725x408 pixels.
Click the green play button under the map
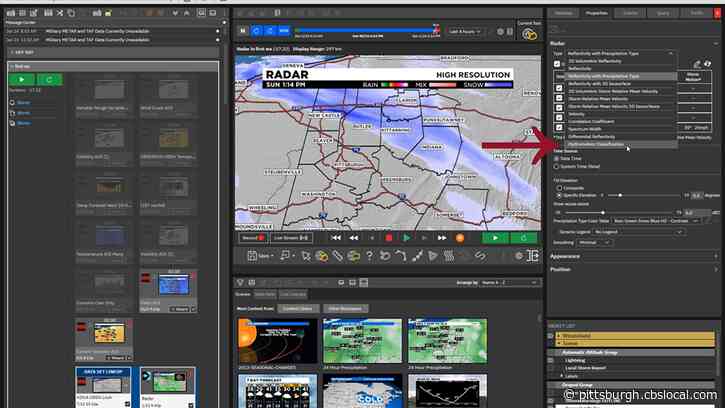495,238
